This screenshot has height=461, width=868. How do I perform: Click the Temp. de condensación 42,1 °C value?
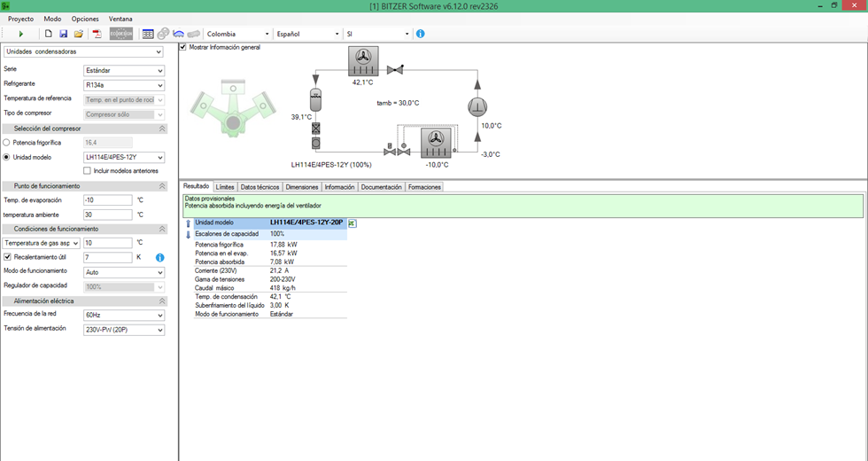pos(281,297)
